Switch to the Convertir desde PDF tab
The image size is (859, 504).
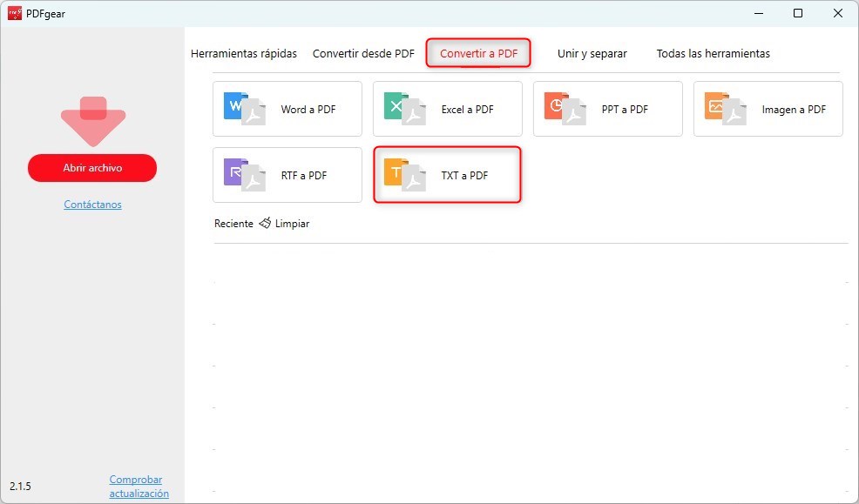tap(363, 53)
